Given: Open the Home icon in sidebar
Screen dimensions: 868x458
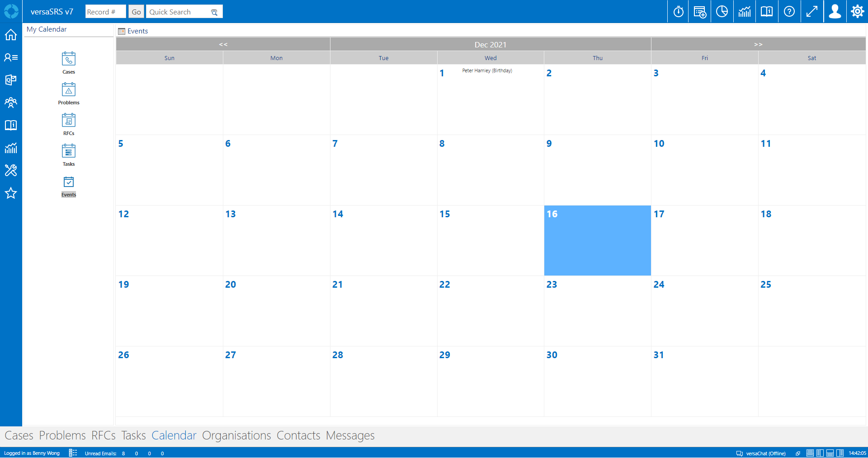Looking at the screenshot, I should click(11, 35).
